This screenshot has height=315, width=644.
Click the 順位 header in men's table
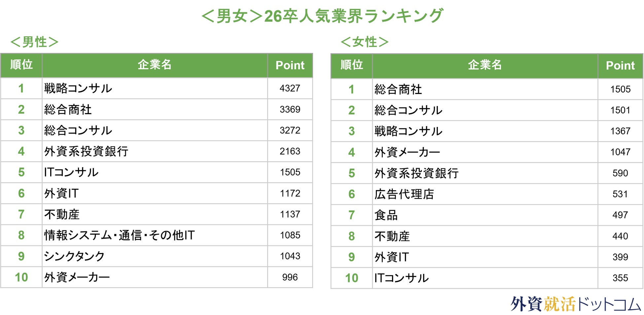click(21, 65)
